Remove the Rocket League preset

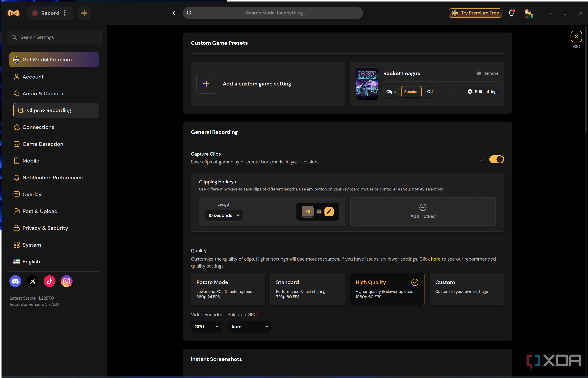(488, 73)
